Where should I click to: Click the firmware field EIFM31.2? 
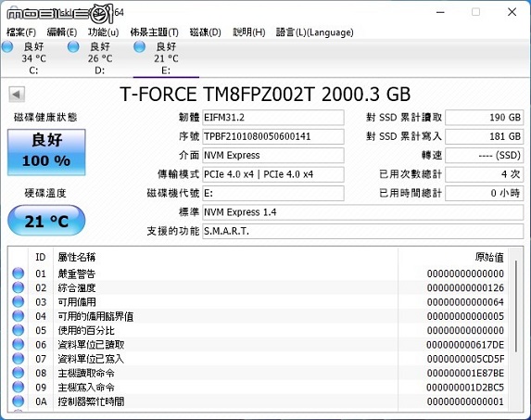point(273,118)
